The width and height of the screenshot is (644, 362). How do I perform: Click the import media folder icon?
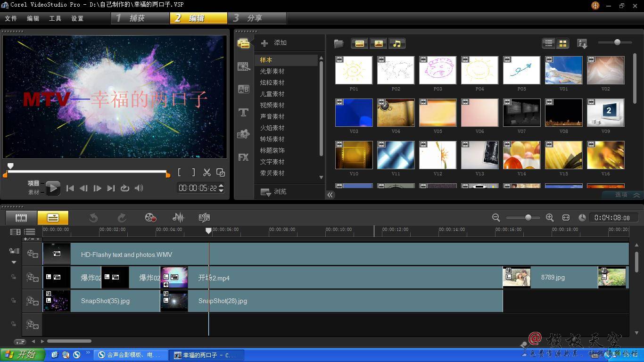339,44
